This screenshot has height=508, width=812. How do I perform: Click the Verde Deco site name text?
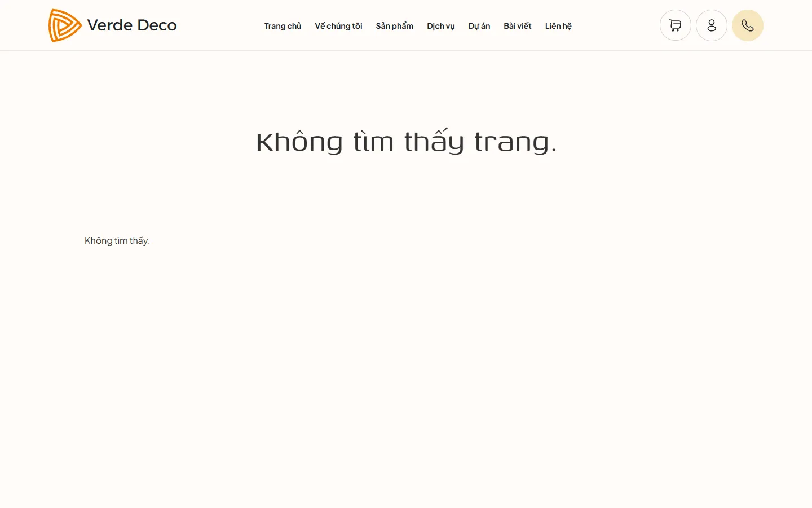click(131, 25)
